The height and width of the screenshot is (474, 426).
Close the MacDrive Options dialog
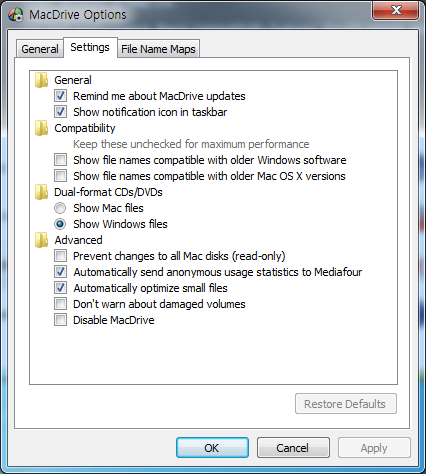tap(396, 10)
